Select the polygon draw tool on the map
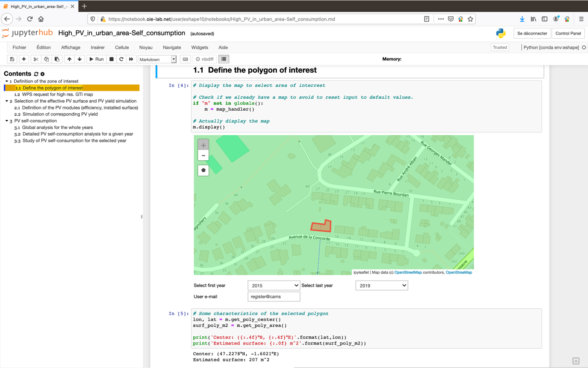Screen dimensions: 588x368 (203, 170)
